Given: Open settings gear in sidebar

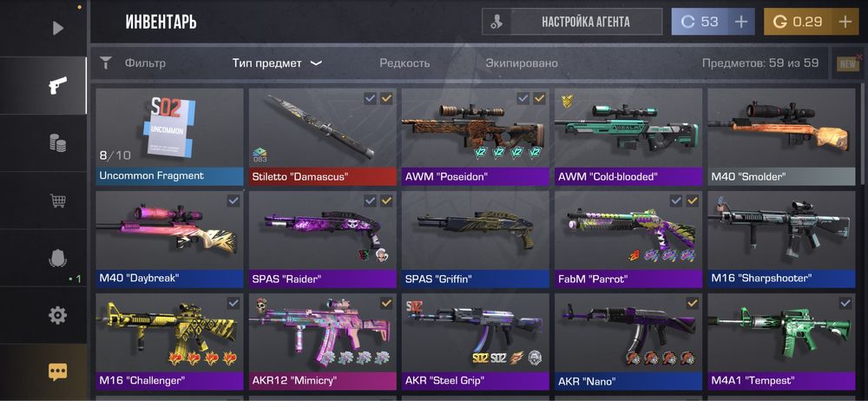Looking at the screenshot, I should [x=57, y=316].
